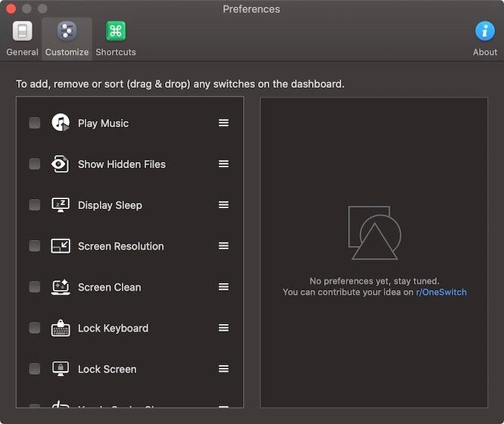Enable the Lock Keyboard checkbox
Viewport: 504px width, 424px height.
click(35, 328)
